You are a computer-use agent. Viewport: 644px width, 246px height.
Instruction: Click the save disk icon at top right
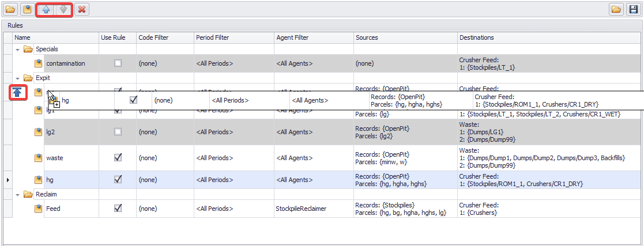[x=632, y=9]
